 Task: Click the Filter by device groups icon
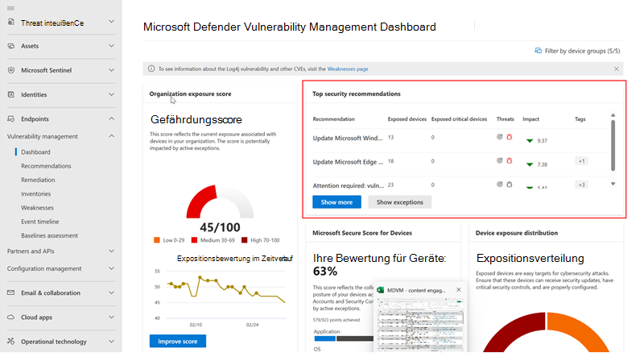point(538,51)
